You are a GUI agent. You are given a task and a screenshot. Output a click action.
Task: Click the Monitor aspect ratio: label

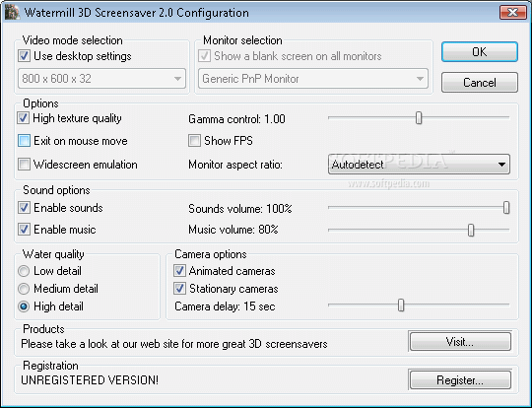(235, 165)
